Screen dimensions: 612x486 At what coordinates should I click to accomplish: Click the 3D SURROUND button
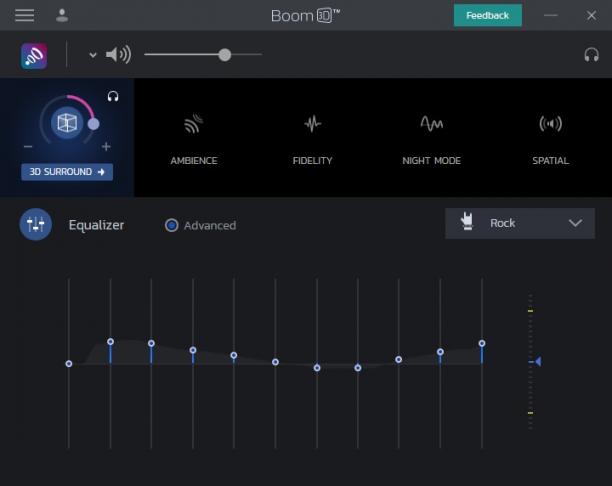pyautogui.click(x=67, y=172)
